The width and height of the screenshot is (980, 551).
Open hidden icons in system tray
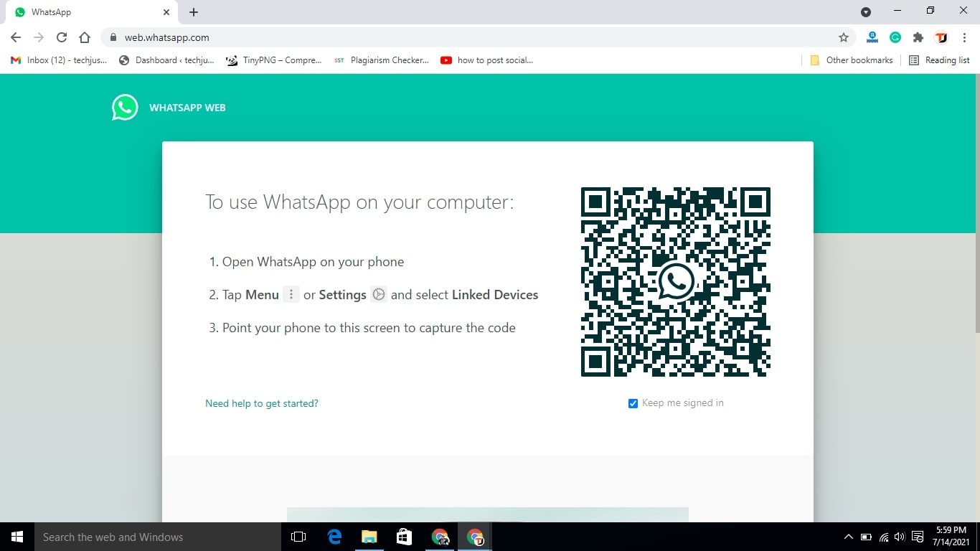coord(848,537)
